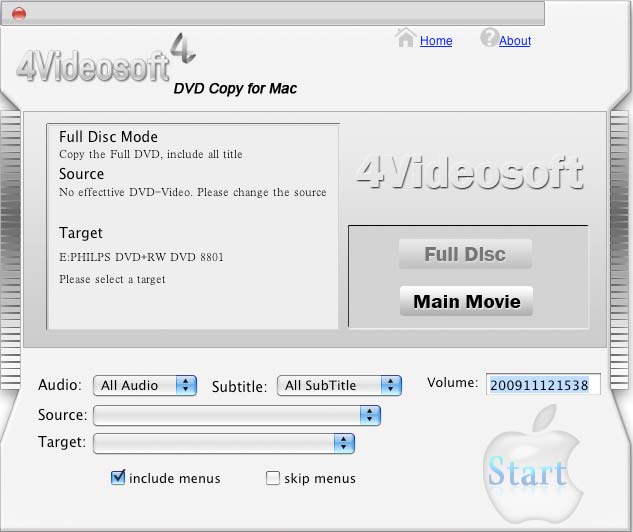Click the 'DVD Copy for Mac' title text
The width and height of the screenshot is (633, 532).
click(x=235, y=88)
